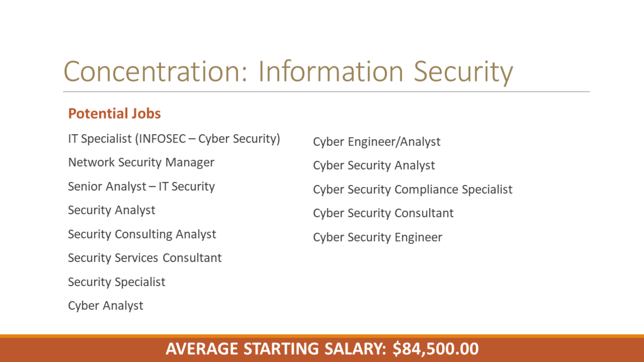Click Senior Analyst – IT Security text
Image resolution: width=644 pixels, height=362 pixels.
click(141, 186)
